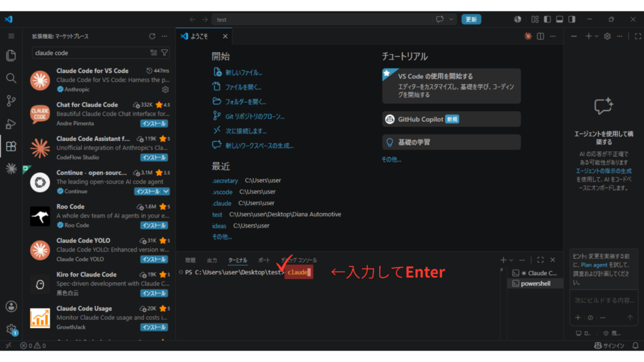Click フォルダーを開く link
Viewport: 644px width, 362px height.
coord(246,102)
